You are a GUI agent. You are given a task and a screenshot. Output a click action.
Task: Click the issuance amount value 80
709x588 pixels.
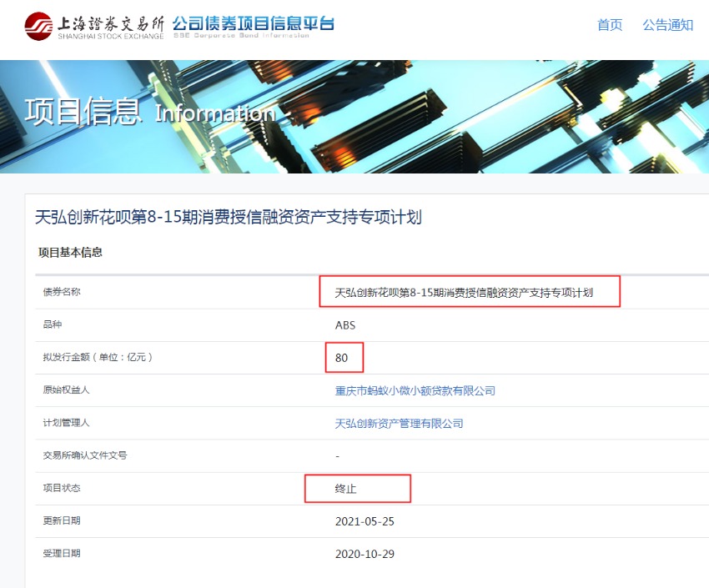341,358
